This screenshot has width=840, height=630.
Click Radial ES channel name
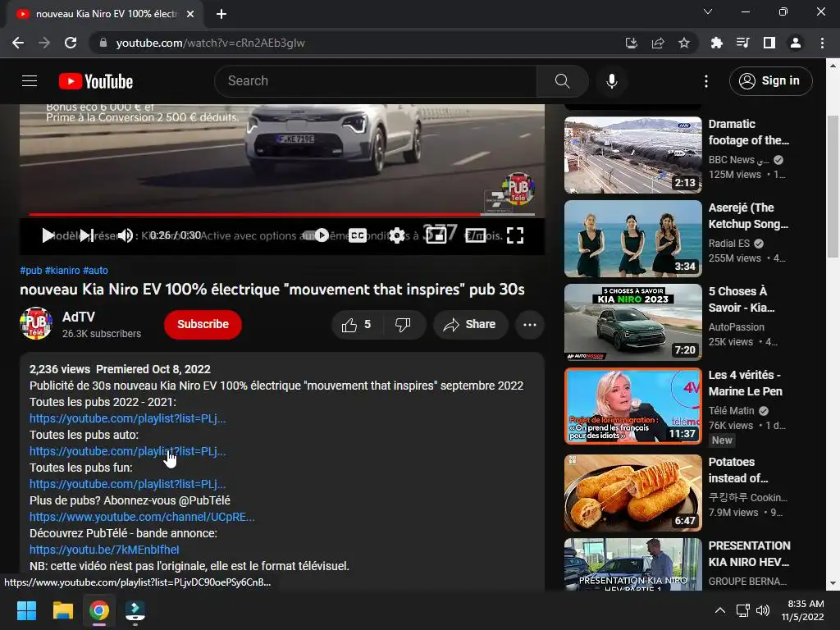click(x=729, y=243)
